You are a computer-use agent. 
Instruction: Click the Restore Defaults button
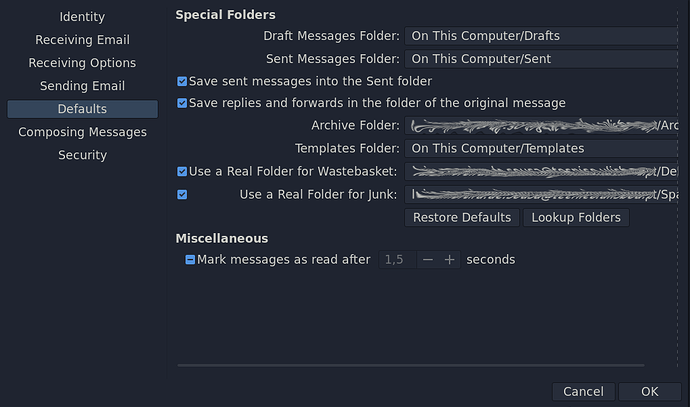click(462, 218)
